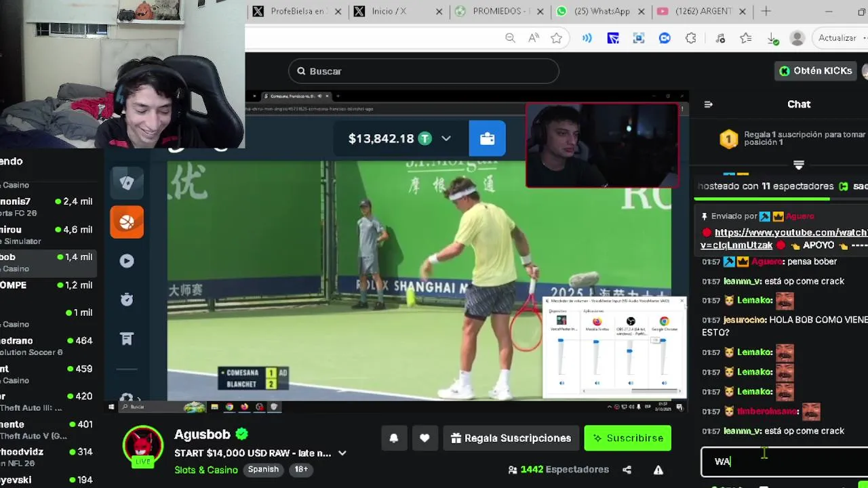Viewport: 868px width, 488px height.
Task: Open the channel with 314 viewers
Action: [47, 457]
